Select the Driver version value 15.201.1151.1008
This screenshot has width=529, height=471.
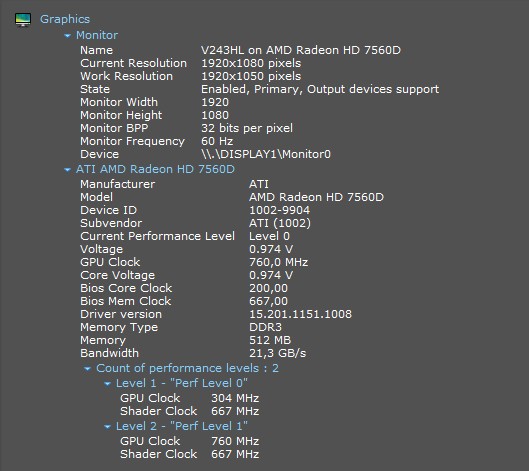[300, 314]
